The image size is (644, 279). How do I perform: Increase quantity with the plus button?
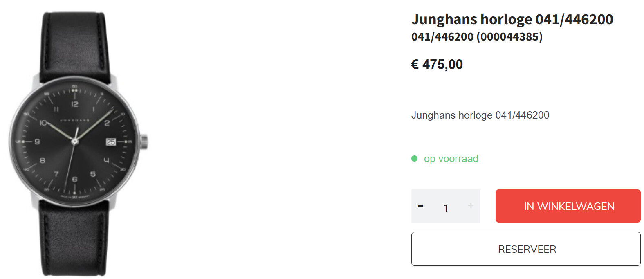(x=471, y=206)
